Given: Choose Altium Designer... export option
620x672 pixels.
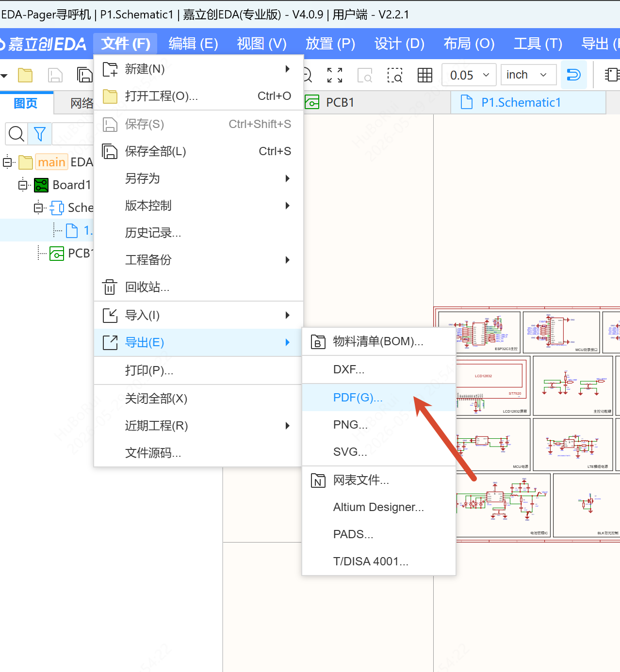Looking at the screenshot, I should click(379, 507).
